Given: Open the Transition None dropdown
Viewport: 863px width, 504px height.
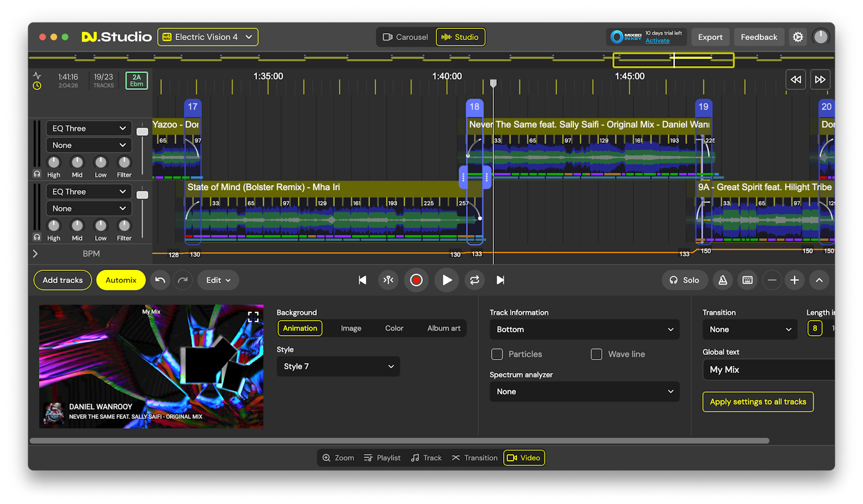Looking at the screenshot, I should pyautogui.click(x=750, y=329).
